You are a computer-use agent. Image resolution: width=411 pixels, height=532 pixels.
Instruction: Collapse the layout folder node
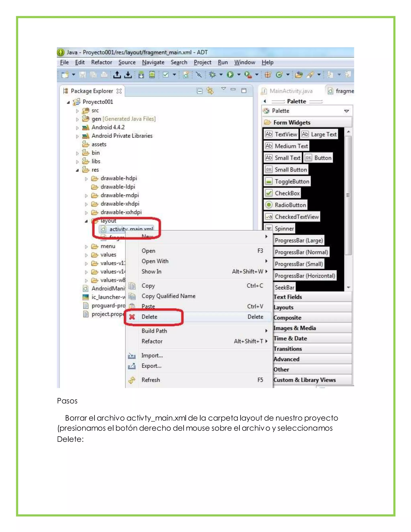tap(86, 221)
